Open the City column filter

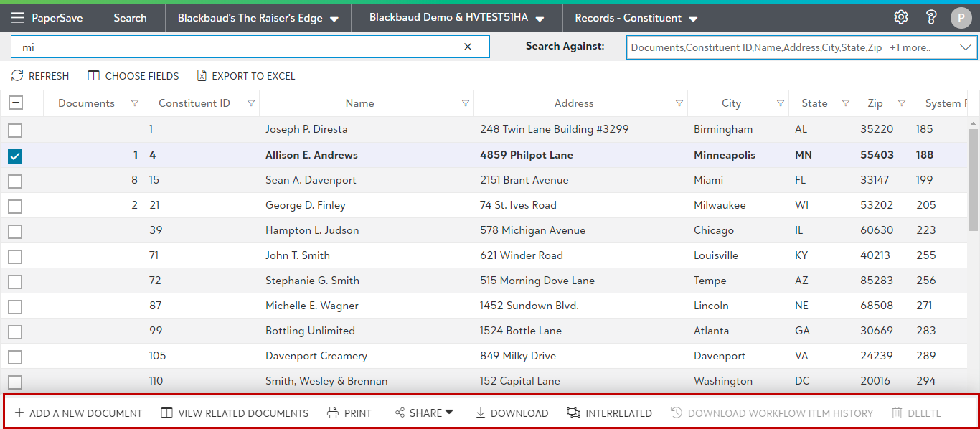click(x=780, y=103)
